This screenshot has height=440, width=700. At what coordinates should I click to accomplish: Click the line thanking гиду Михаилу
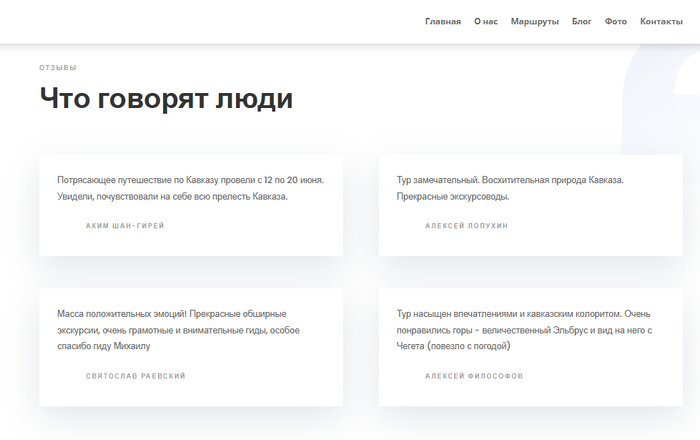click(104, 346)
